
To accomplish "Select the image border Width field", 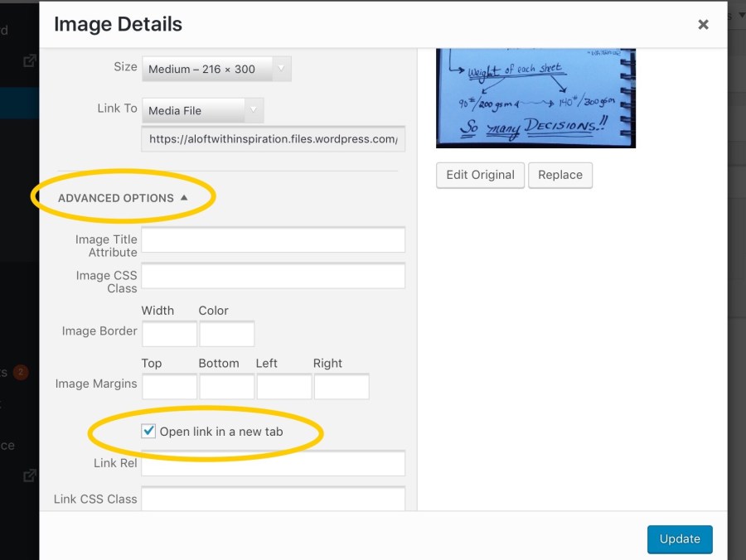I will pos(169,334).
